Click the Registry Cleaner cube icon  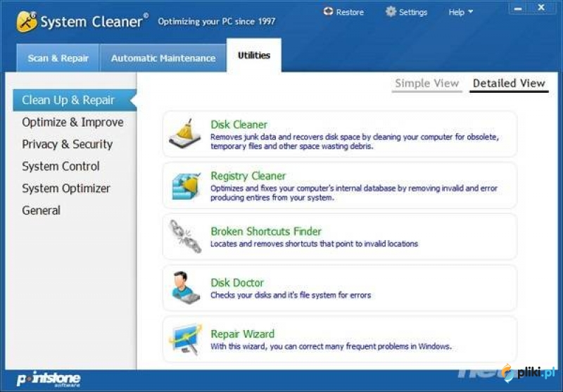186,186
